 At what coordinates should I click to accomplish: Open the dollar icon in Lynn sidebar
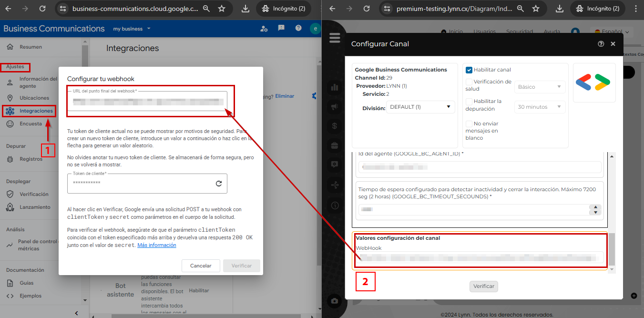coord(335,126)
